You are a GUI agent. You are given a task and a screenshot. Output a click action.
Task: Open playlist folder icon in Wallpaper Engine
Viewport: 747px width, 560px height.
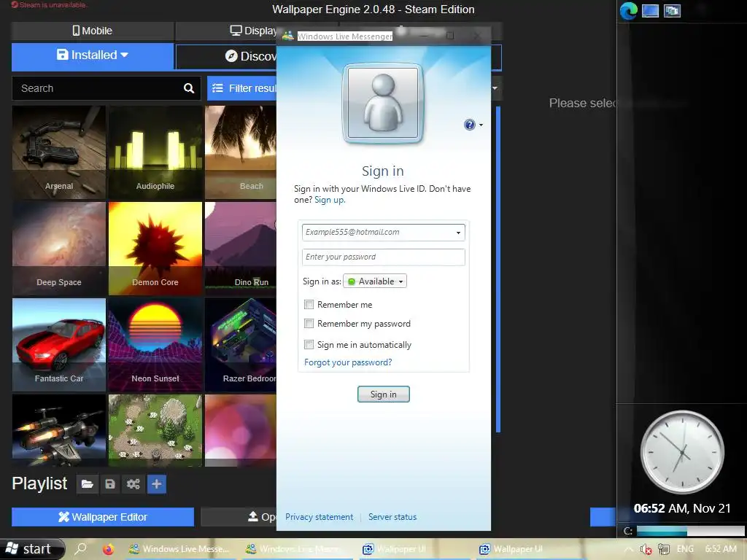(x=88, y=484)
